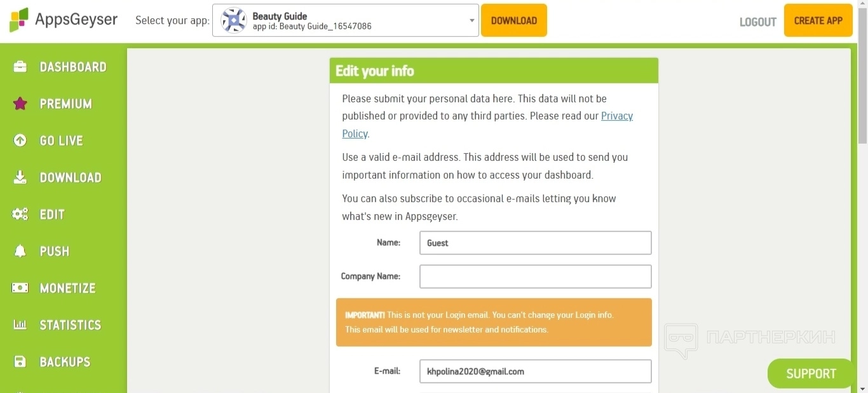Viewport: 868px width, 393px height.
Task: Click the Dashboard briefcase icon
Action: coord(20,67)
